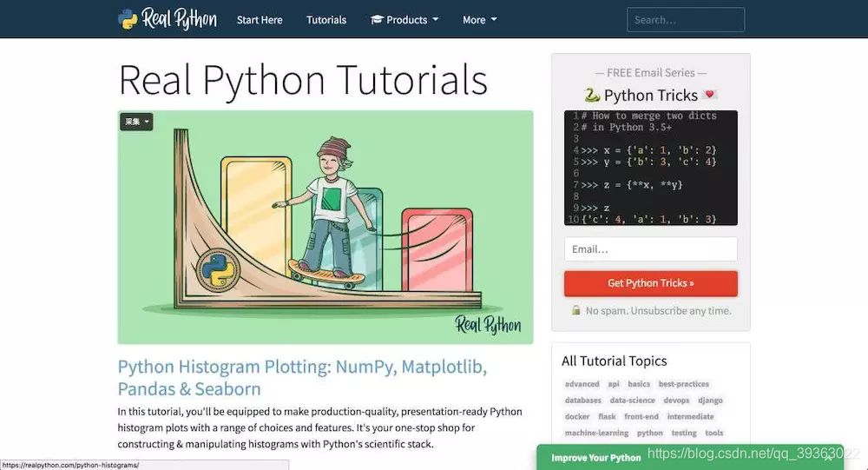Viewport: 868px width, 470px height.
Task: Select the testing topic tag
Action: point(684,433)
